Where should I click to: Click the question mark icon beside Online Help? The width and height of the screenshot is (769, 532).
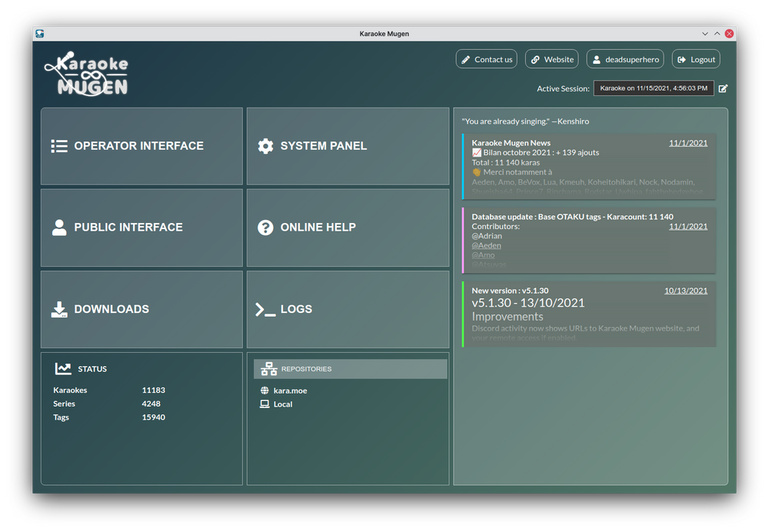click(265, 228)
